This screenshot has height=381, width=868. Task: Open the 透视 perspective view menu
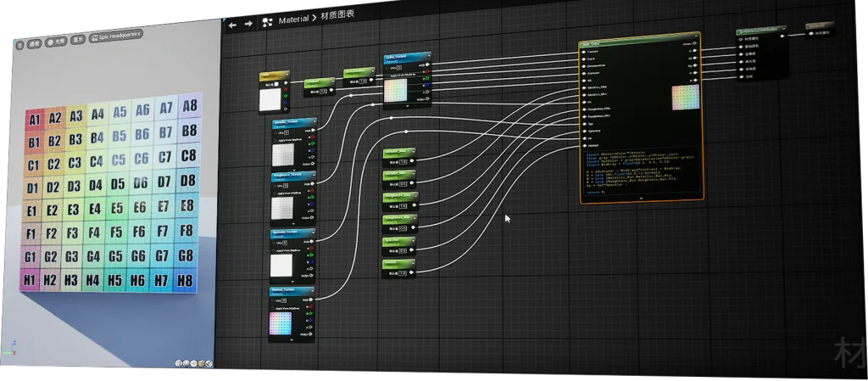click(35, 43)
